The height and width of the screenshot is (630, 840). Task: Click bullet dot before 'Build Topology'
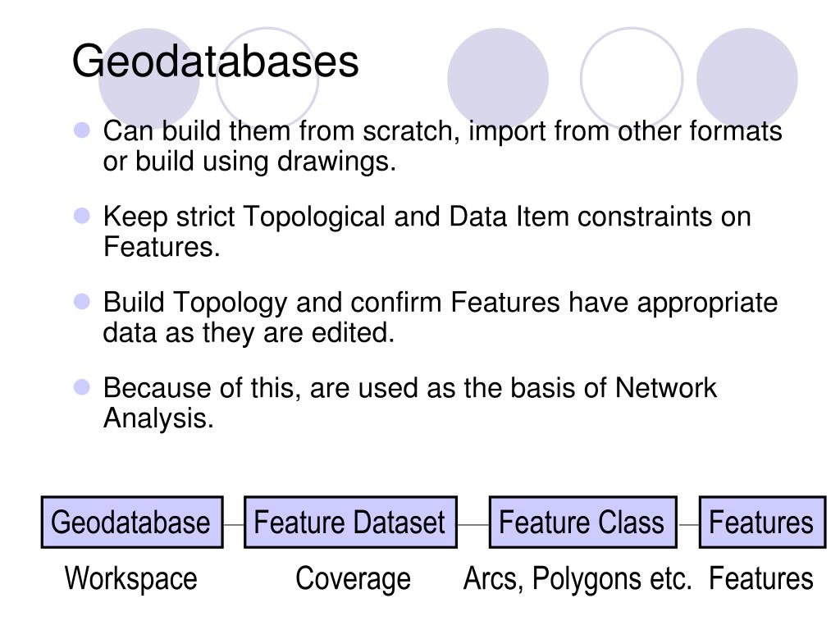coord(82,302)
